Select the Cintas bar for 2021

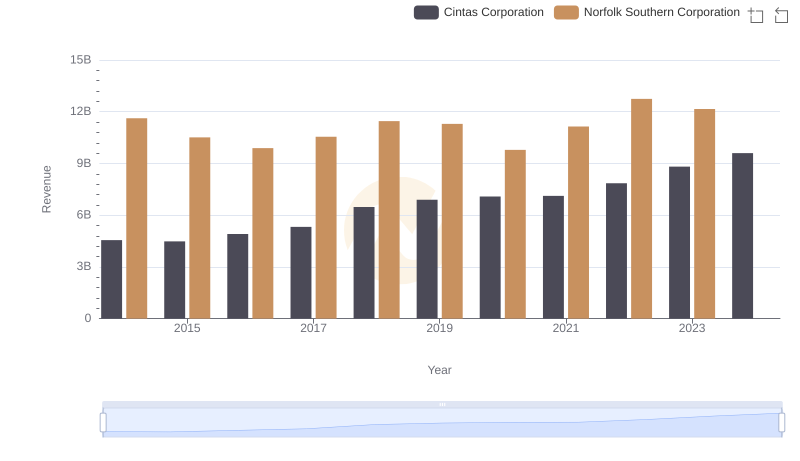coord(553,258)
